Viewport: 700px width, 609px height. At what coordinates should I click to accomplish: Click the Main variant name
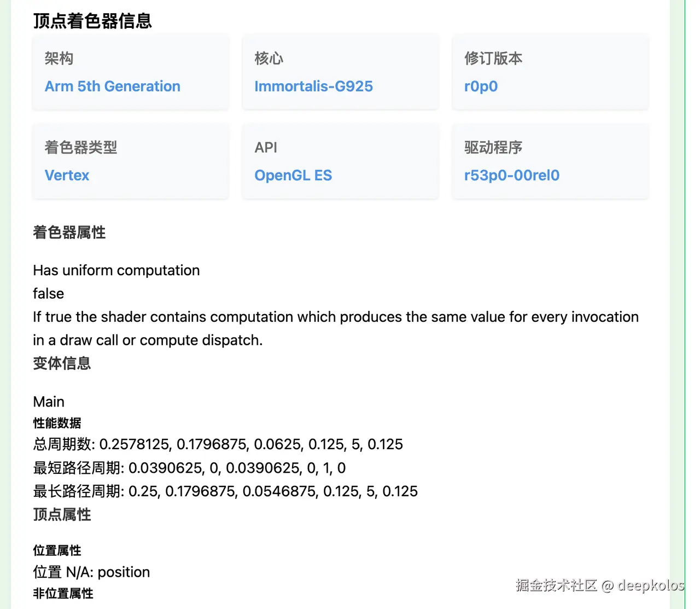click(x=49, y=402)
